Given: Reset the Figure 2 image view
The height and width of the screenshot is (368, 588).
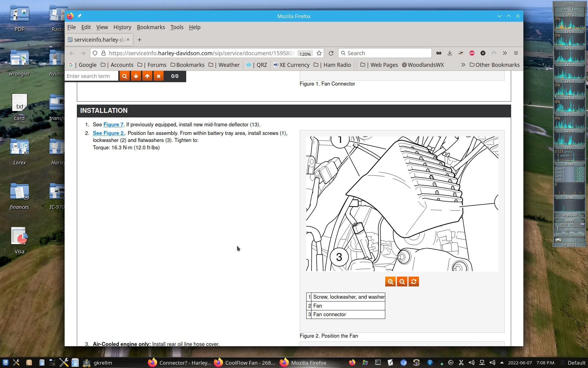Looking at the screenshot, I should coord(413,282).
